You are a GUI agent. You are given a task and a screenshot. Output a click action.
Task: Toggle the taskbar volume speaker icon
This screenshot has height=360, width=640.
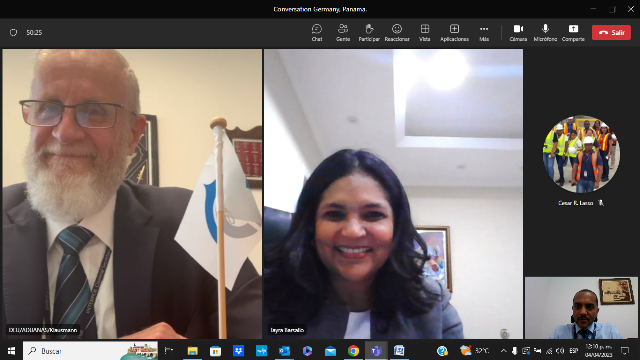560,351
